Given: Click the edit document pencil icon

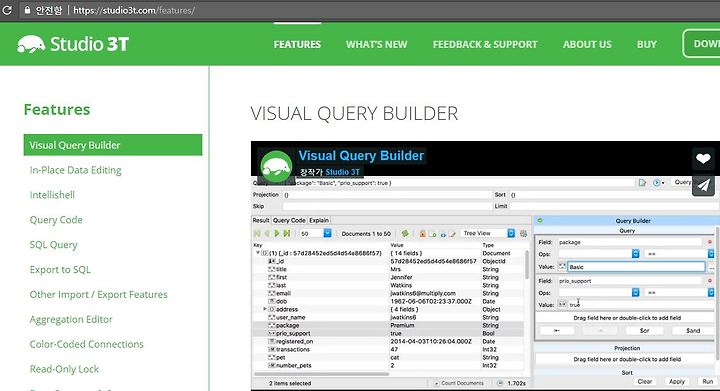Looking at the screenshot, I should pyautogui.click(x=452, y=234).
